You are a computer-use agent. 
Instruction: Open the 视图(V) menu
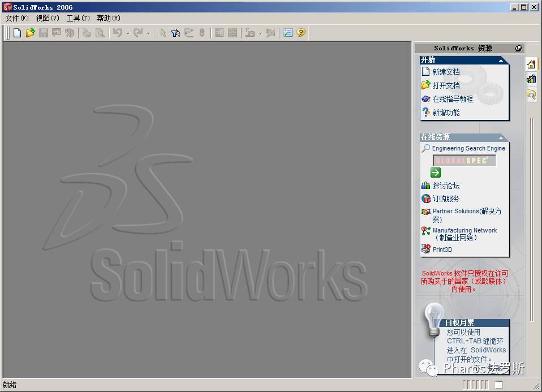(x=48, y=18)
